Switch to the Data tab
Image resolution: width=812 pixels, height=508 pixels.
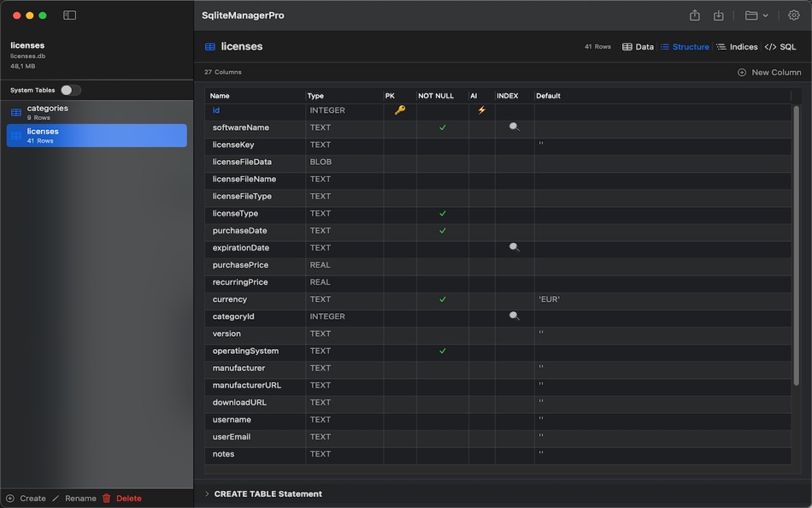coord(638,47)
